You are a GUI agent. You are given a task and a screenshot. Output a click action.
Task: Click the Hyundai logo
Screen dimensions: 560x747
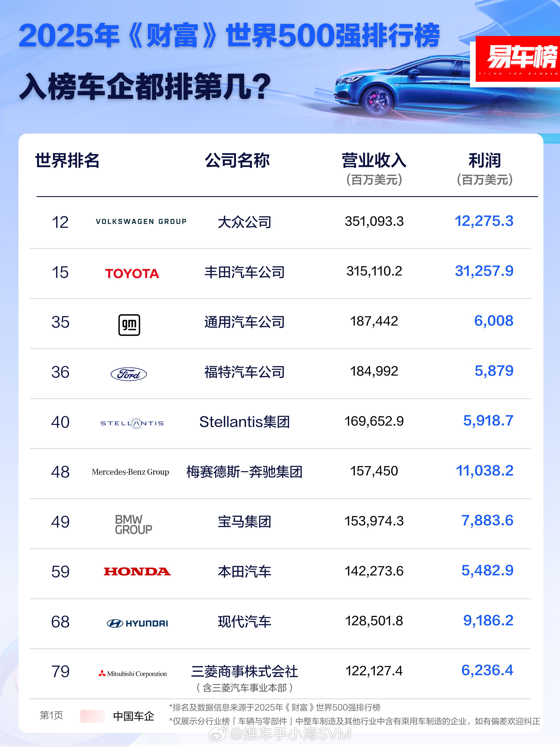pos(137,623)
